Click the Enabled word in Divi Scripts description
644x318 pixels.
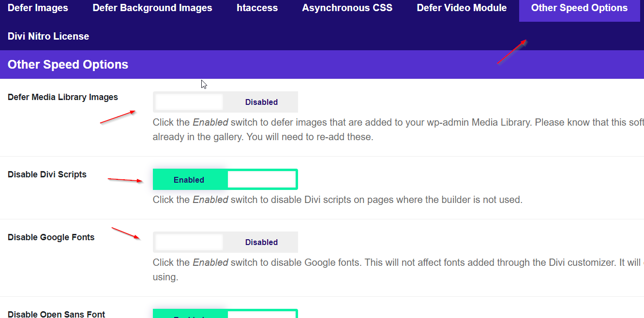pos(210,199)
